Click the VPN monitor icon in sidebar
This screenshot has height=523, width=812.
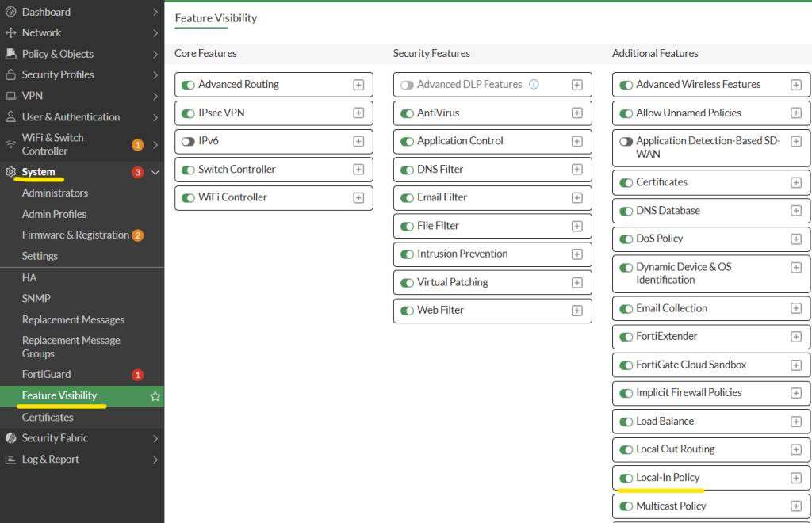click(11, 96)
